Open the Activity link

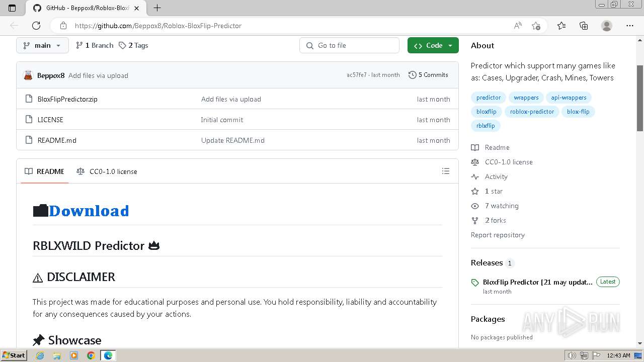[x=490, y=176]
